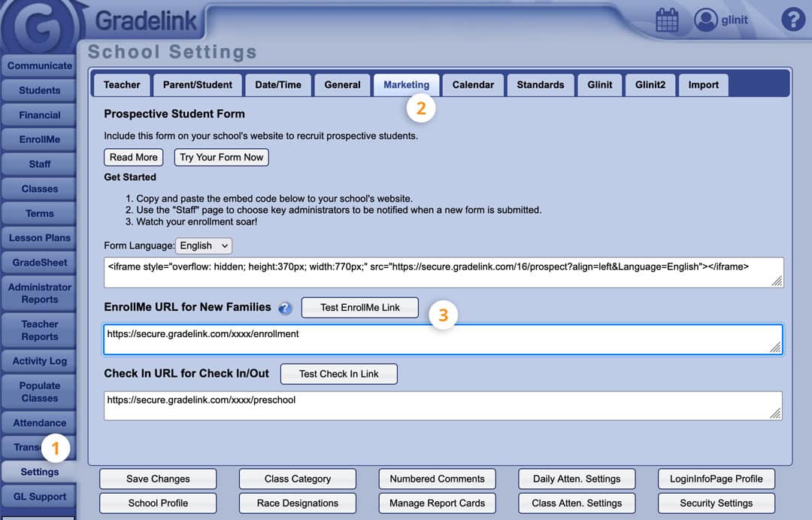Open Financial in the sidebar

coord(39,115)
